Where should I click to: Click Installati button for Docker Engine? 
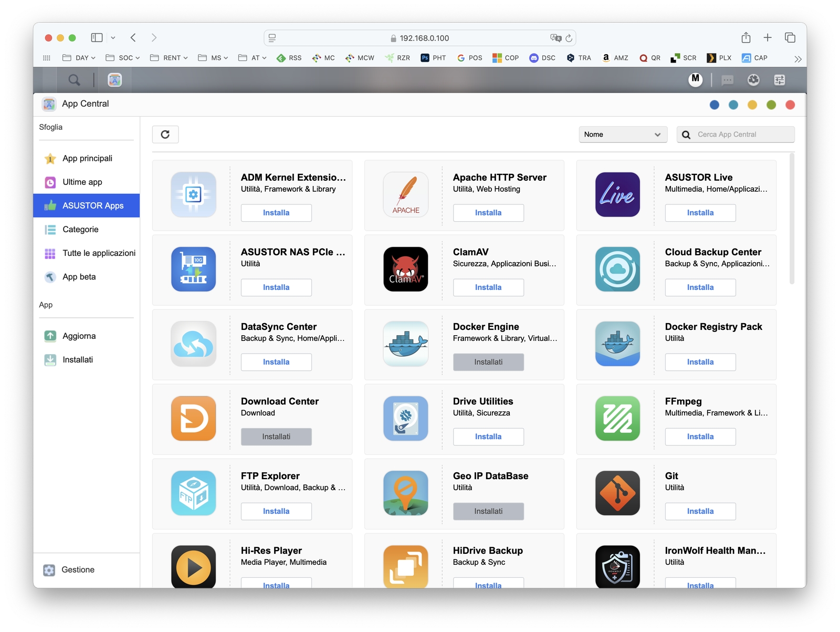point(488,362)
